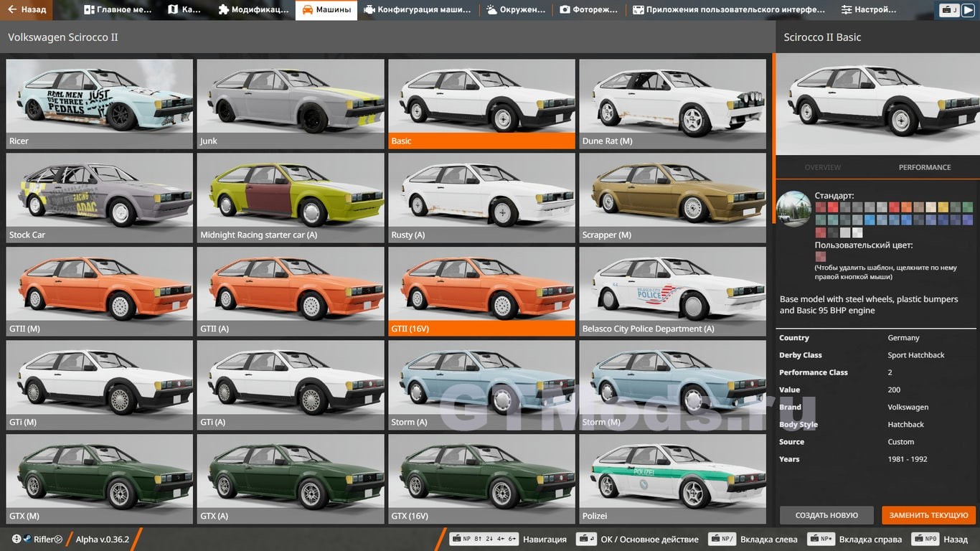Choose the Storm (M) configuration
This screenshot has width=980, height=551.
tap(673, 385)
